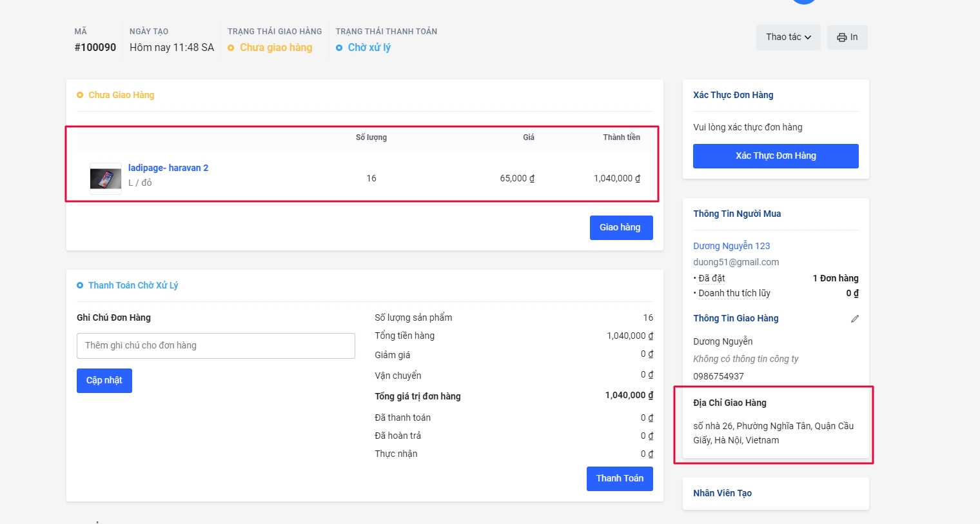
Task: Open the ladipage- haravan 2 product link
Action: [168, 168]
